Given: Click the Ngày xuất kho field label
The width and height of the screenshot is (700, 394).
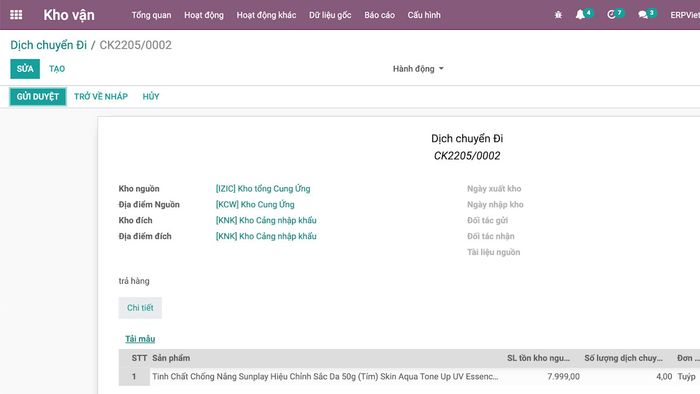Looking at the screenshot, I should pyautogui.click(x=494, y=189).
